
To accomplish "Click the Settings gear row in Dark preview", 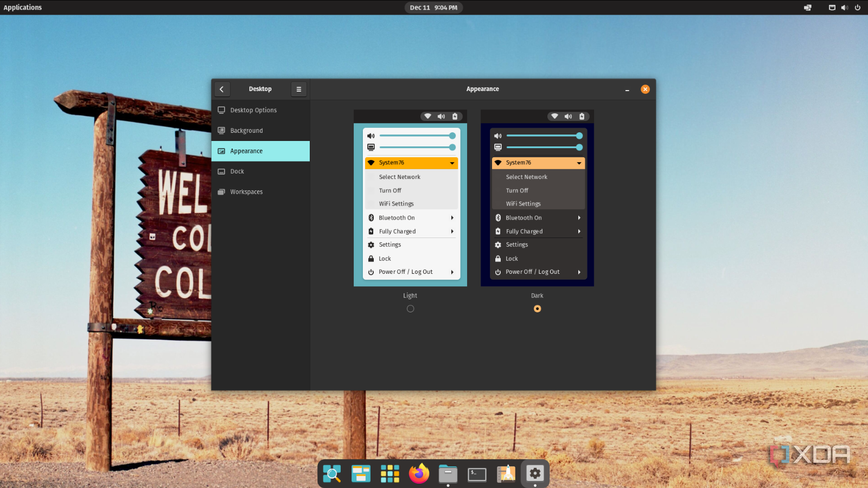I will pyautogui.click(x=539, y=245).
